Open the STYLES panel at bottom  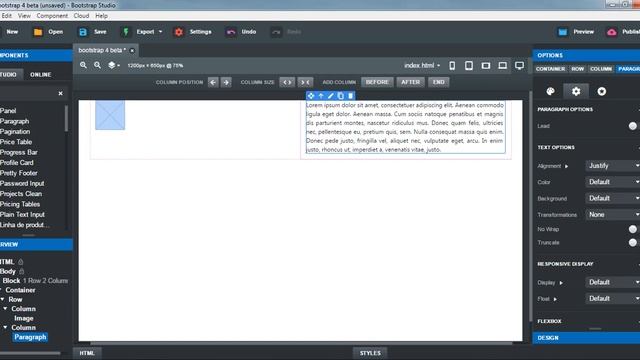(370, 353)
